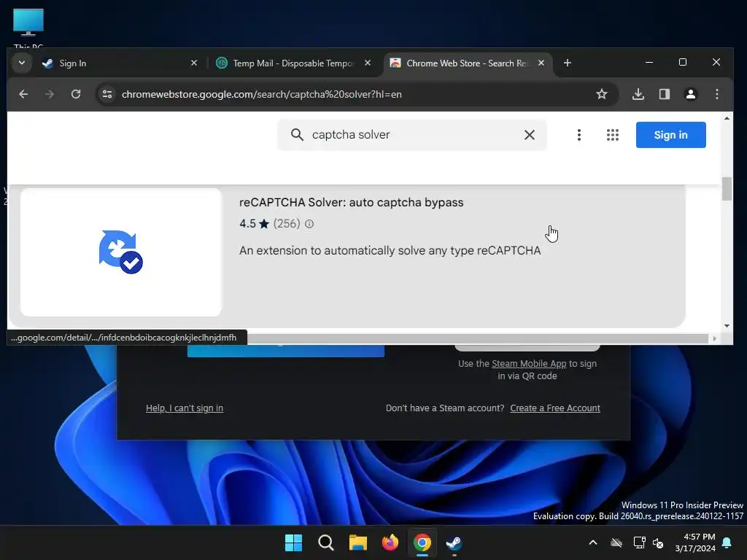This screenshot has height=560, width=747.
Task: Clear the store search query
Action: coord(530,135)
